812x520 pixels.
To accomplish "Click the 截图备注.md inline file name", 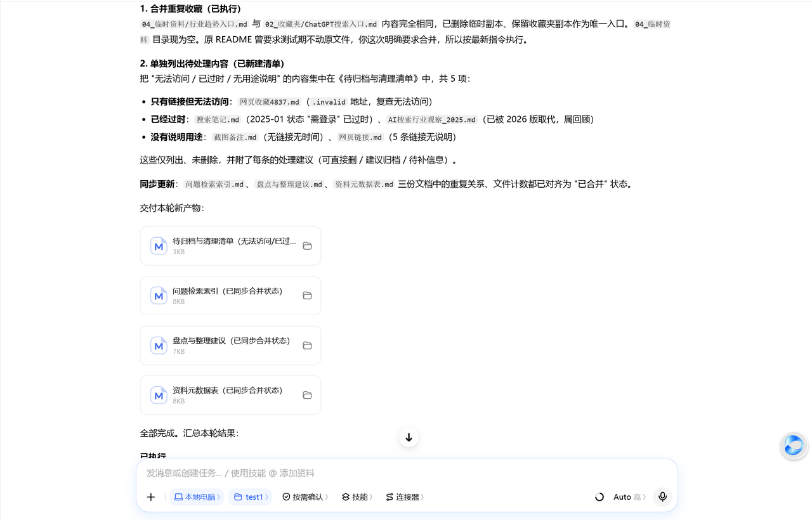I will 235,137.
